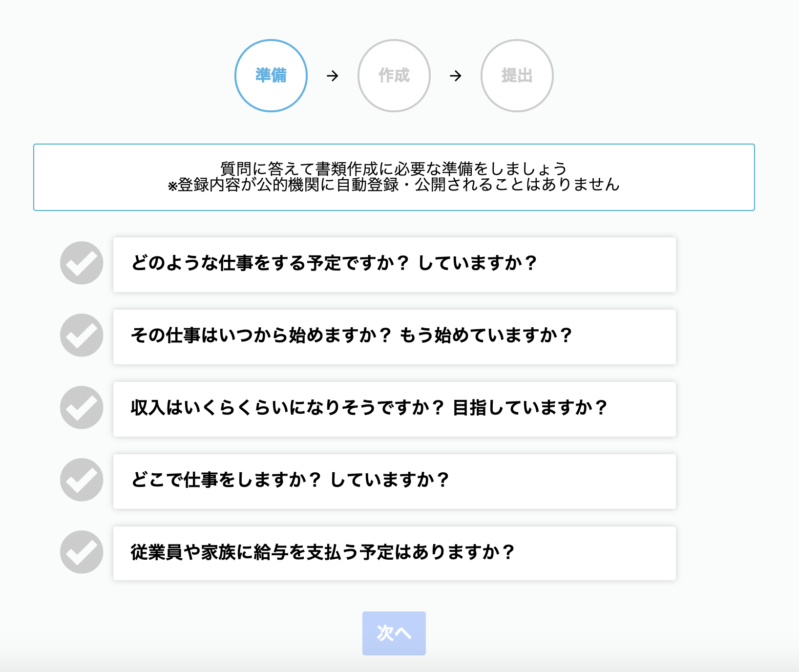Expand the question その仕事はいつから始めますか
Image resolution: width=799 pixels, height=672 pixels.
click(x=394, y=336)
